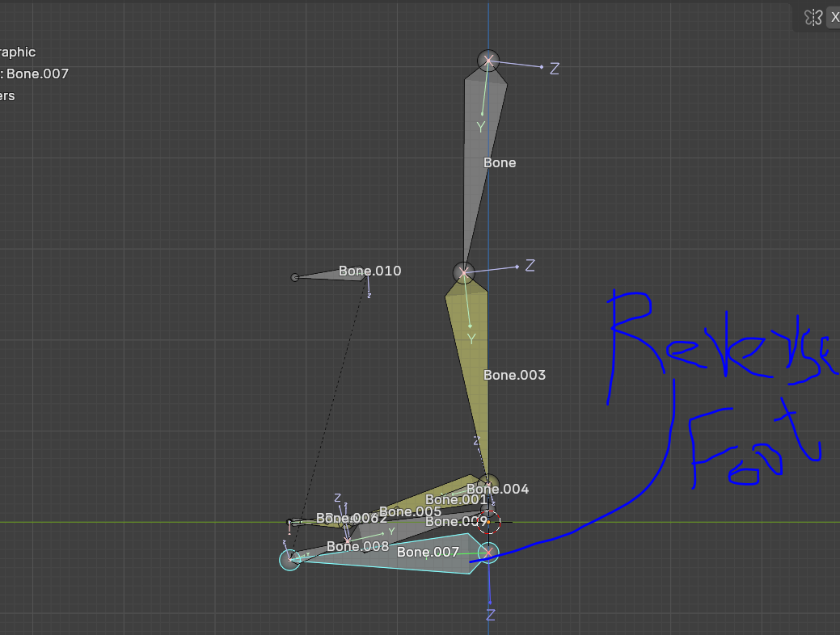The width and height of the screenshot is (840, 635).
Task: Toggle X-axis mirror button
Action: 834,18
